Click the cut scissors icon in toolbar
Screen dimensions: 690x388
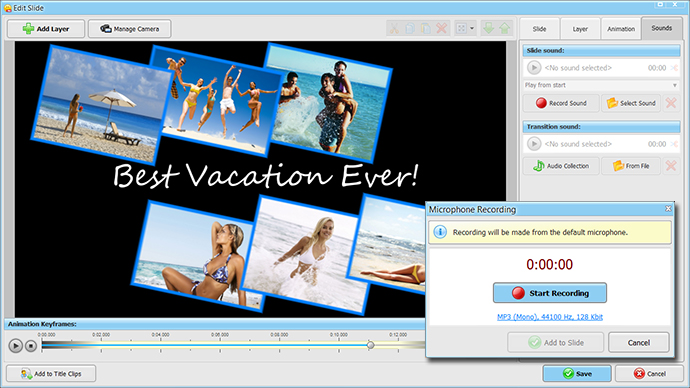click(394, 29)
